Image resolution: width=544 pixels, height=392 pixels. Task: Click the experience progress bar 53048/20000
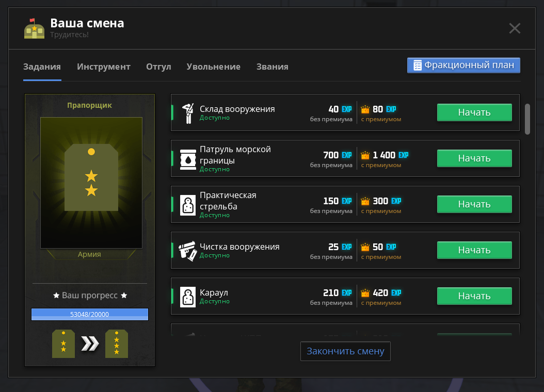[x=90, y=314]
